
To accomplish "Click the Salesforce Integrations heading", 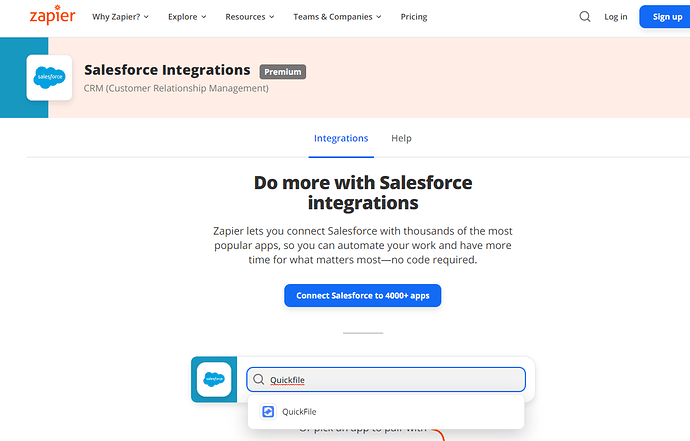I will tap(167, 70).
